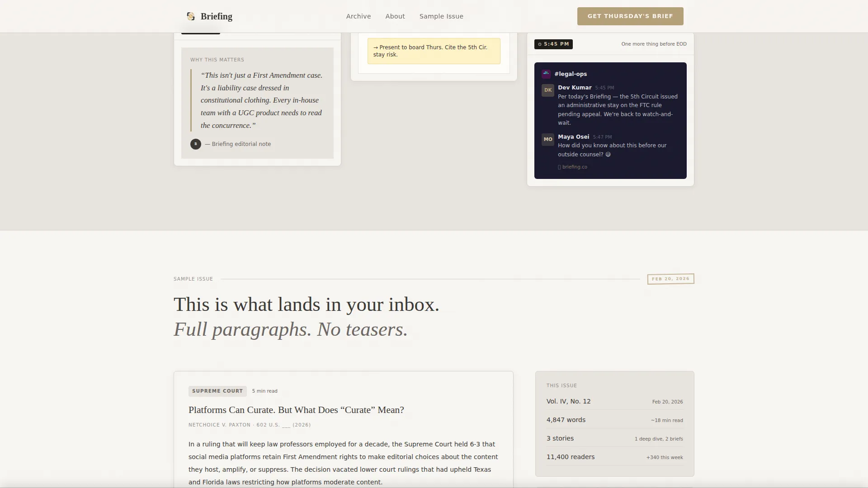Select the #legal-ops channel name
Screen dimensions: 868x488
click(x=571, y=74)
